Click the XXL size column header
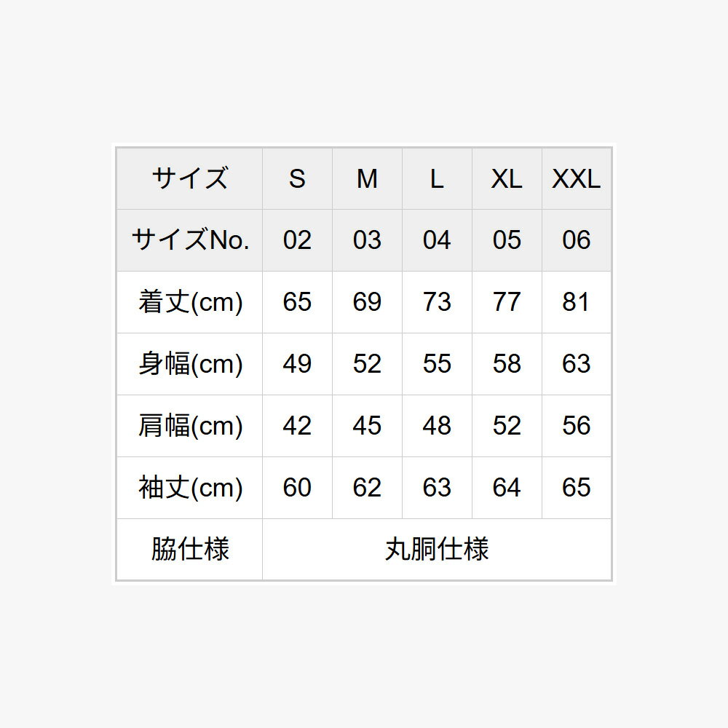The height and width of the screenshot is (728, 728). pos(577,178)
